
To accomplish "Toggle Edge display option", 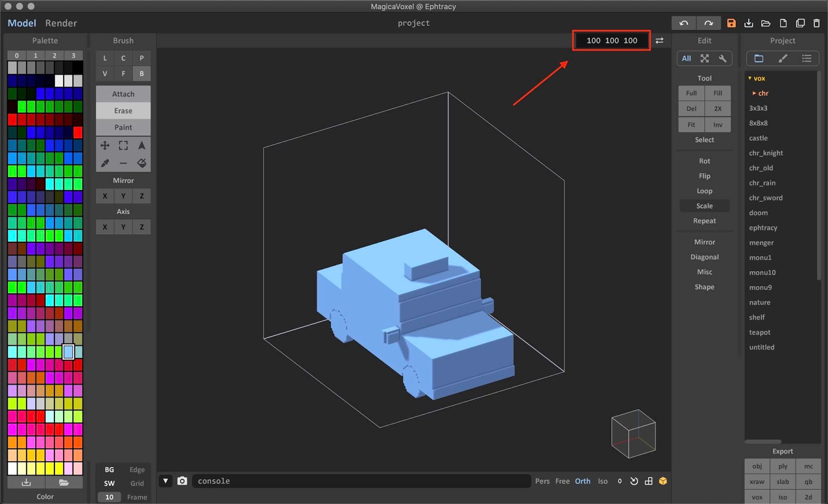I will click(x=137, y=470).
